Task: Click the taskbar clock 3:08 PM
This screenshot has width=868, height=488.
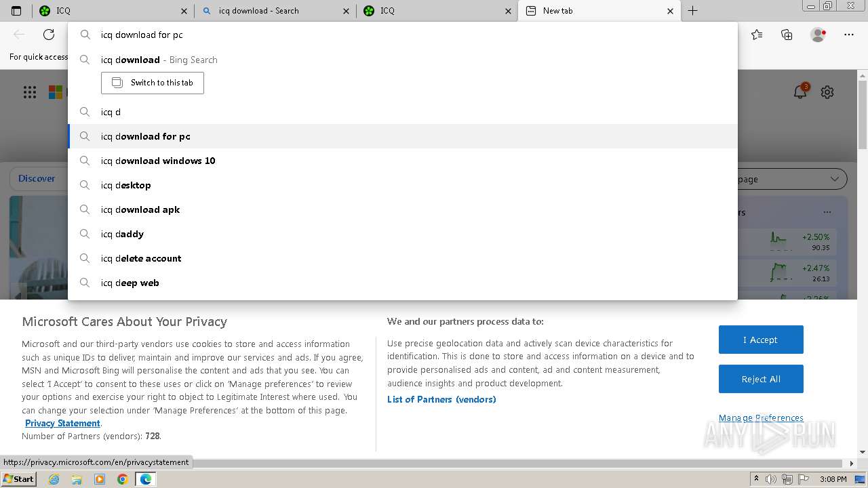Action: point(833,479)
